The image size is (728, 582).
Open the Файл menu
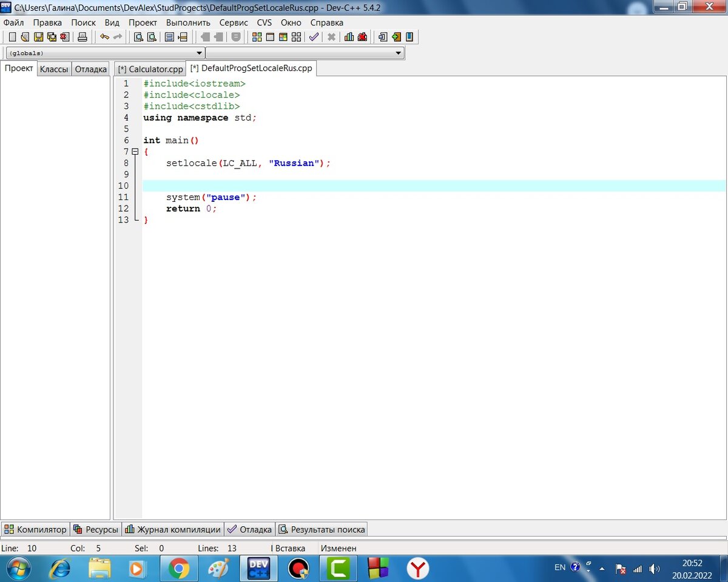click(x=14, y=22)
